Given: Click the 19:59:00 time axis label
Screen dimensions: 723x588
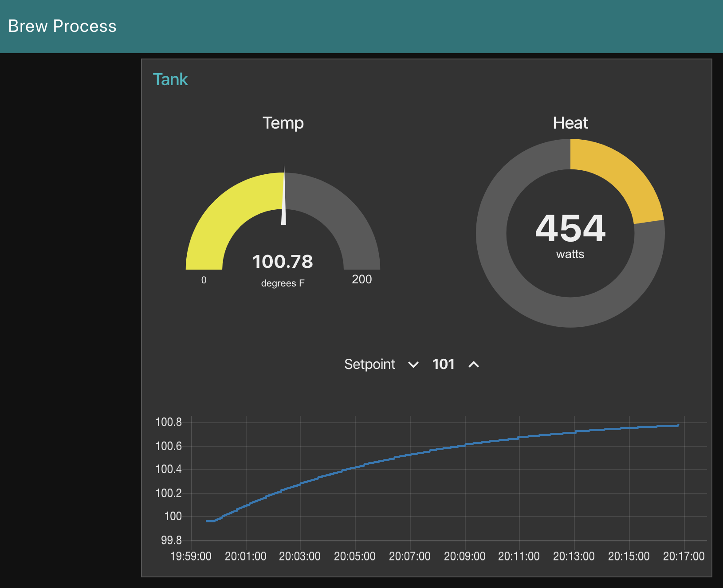Looking at the screenshot, I should coord(191,556).
